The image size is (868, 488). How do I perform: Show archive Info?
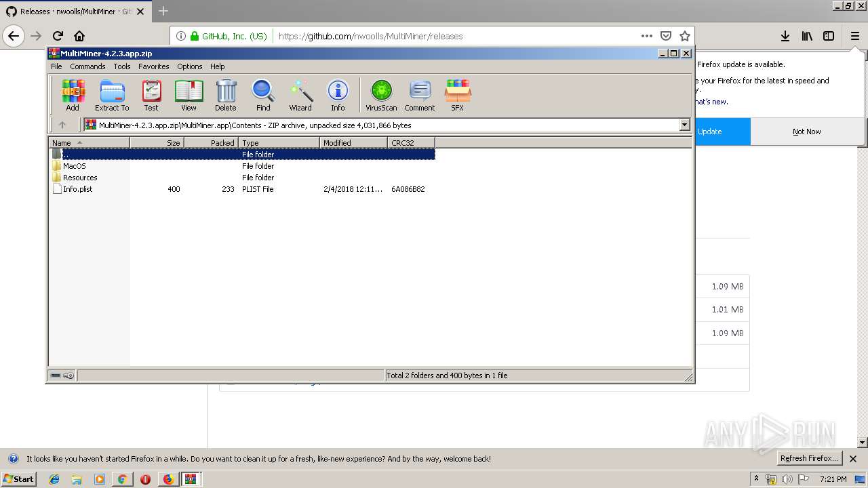(x=338, y=95)
